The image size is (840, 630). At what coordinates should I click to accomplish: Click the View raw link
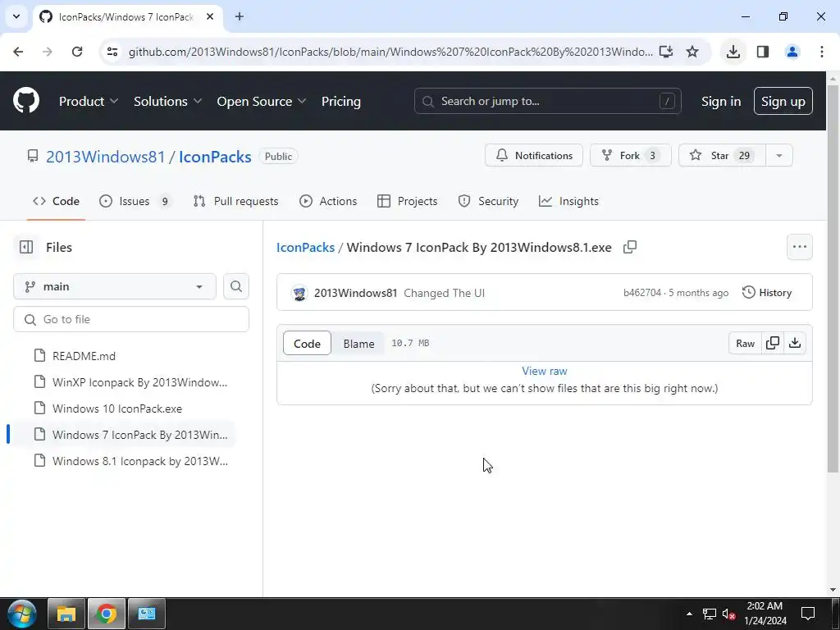(x=545, y=371)
